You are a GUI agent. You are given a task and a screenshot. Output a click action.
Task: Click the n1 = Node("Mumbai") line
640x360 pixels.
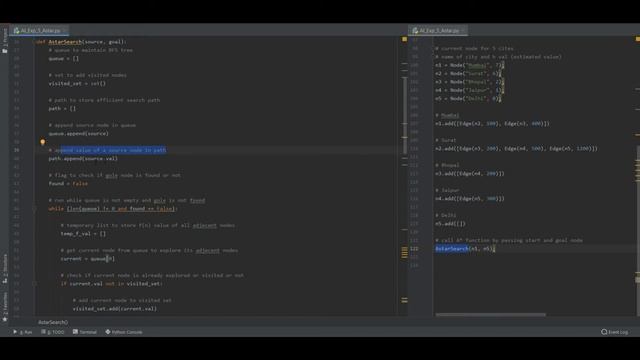point(470,65)
